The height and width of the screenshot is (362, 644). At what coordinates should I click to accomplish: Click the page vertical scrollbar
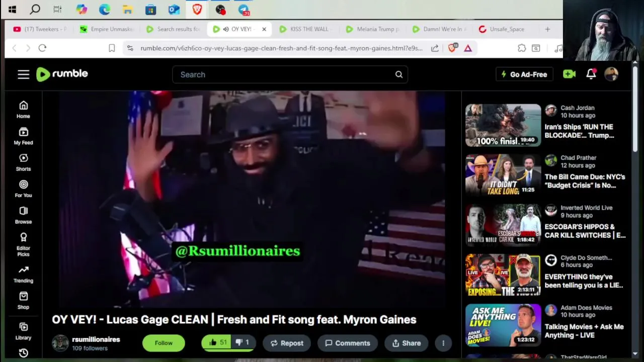[x=635, y=108]
